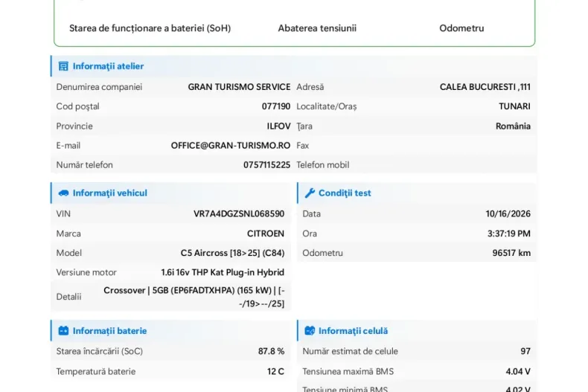
Task: Click the Telefon mobil label
Action: point(323,165)
